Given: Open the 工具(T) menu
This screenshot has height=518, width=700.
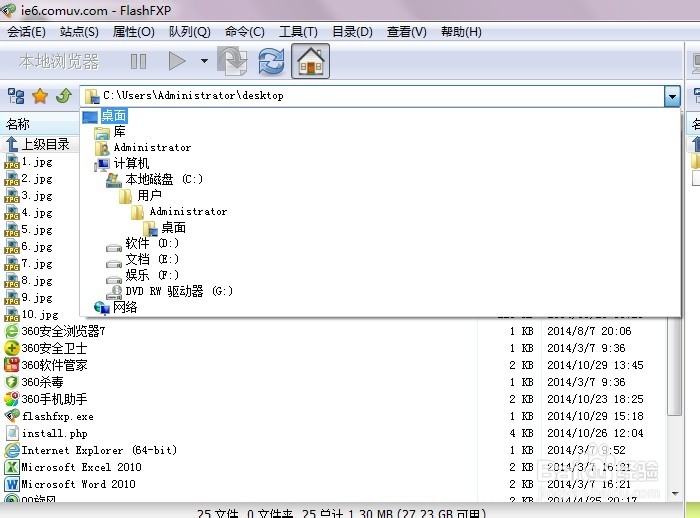Looking at the screenshot, I should point(298,32).
